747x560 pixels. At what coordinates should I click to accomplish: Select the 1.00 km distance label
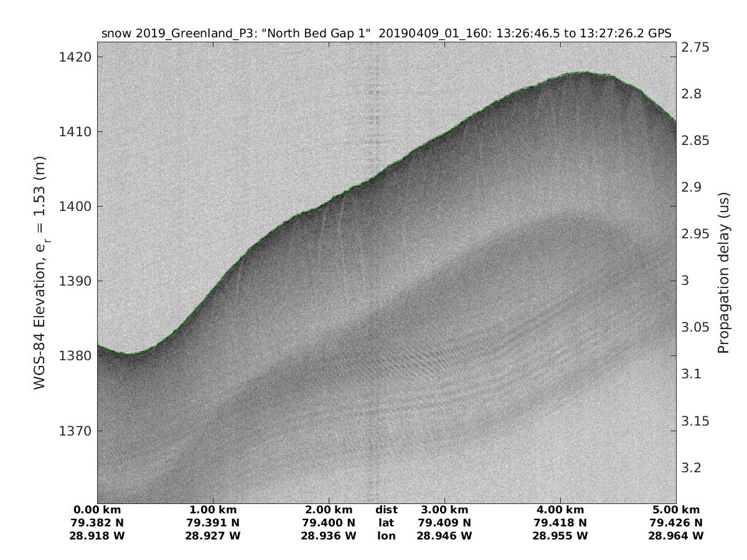(x=214, y=510)
